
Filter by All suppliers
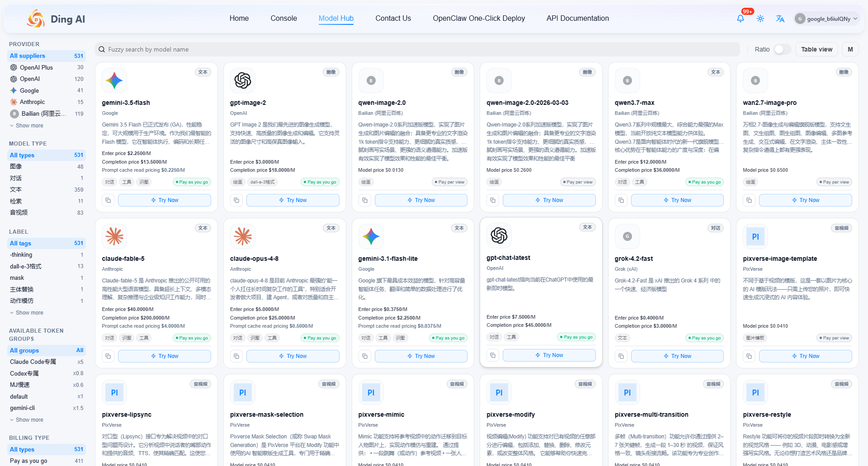tap(47, 56)
